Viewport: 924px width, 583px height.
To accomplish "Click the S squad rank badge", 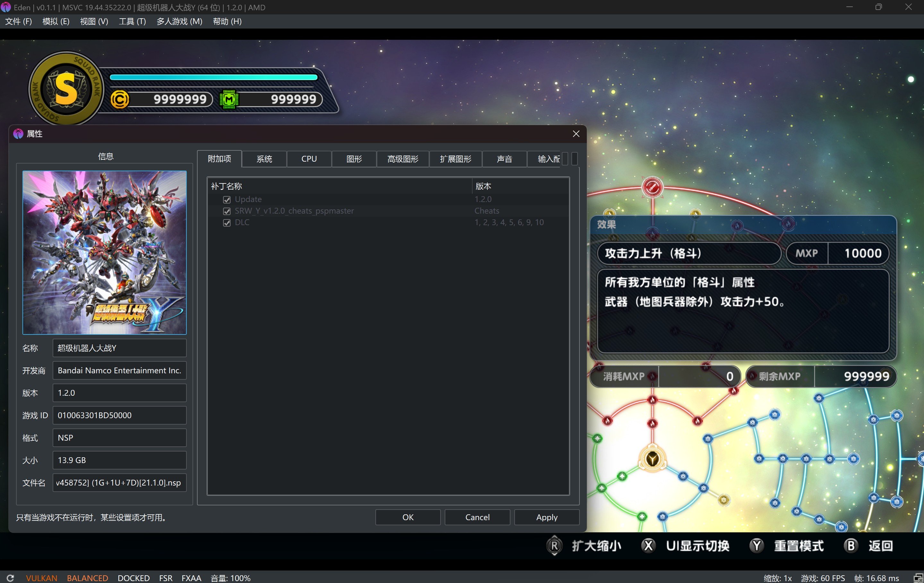I will (x=66, y=89).
